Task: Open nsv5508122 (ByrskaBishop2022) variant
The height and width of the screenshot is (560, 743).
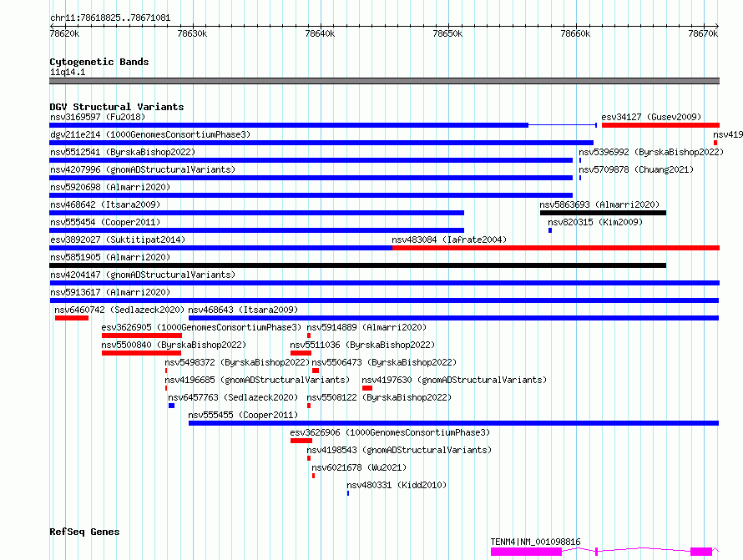Action: pos(379,397)
